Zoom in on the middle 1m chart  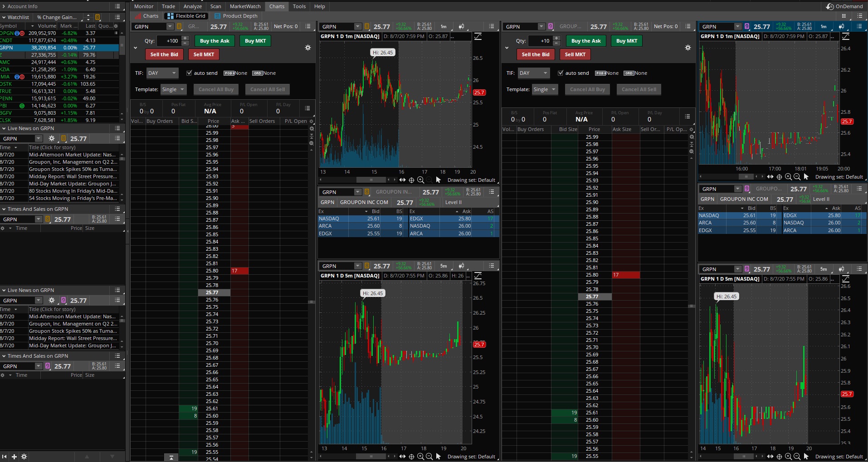pos(420,180)
